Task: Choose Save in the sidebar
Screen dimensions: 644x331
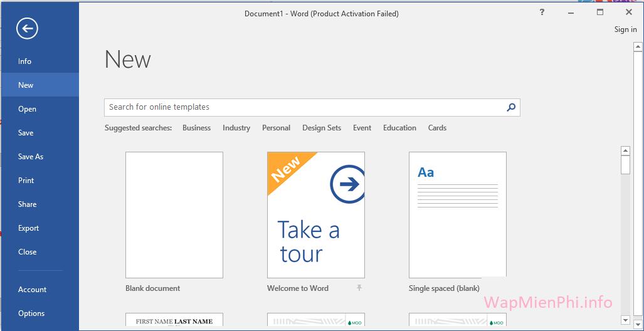Action: [40, 133]
